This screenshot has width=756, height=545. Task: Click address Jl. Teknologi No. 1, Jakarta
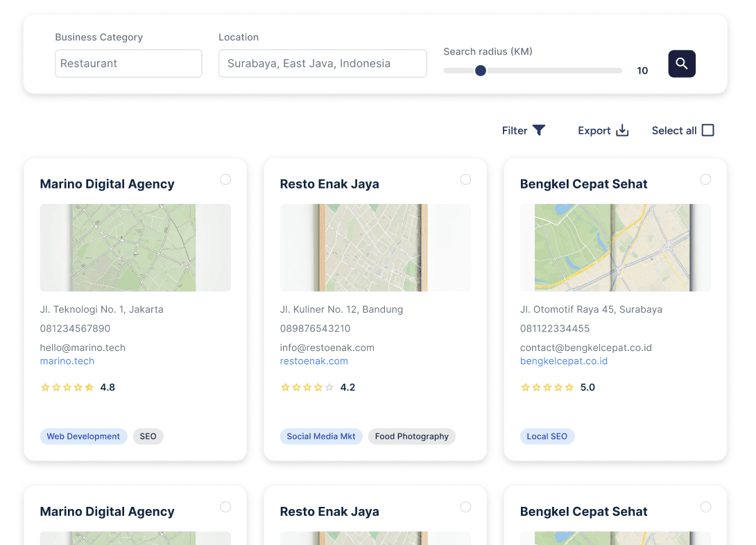tap(102, 309)
